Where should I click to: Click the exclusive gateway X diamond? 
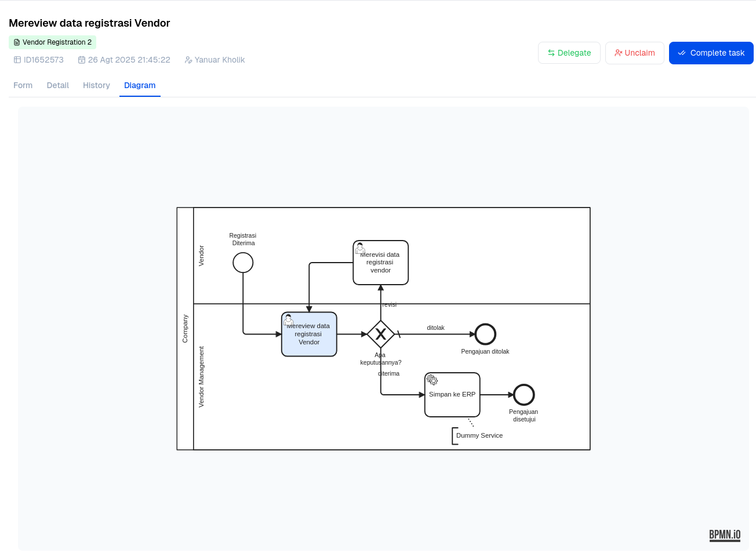pos(381,334)
